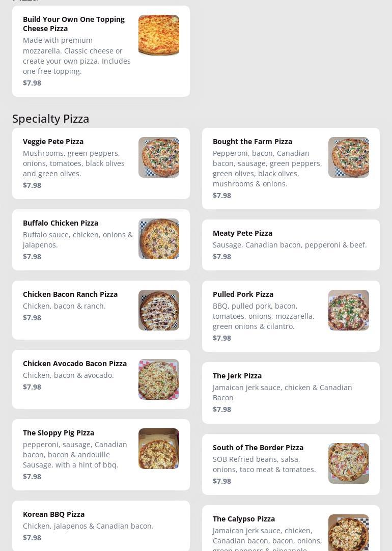Screen dimensions: 392x551
Task: Select the Chicken Avocado Bacon Pizza image
Action: 159,379
